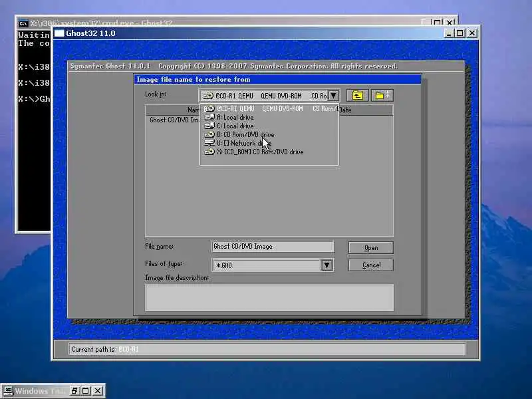Click the D: drive CD icon
532x399 pixels.
point(209,134)
